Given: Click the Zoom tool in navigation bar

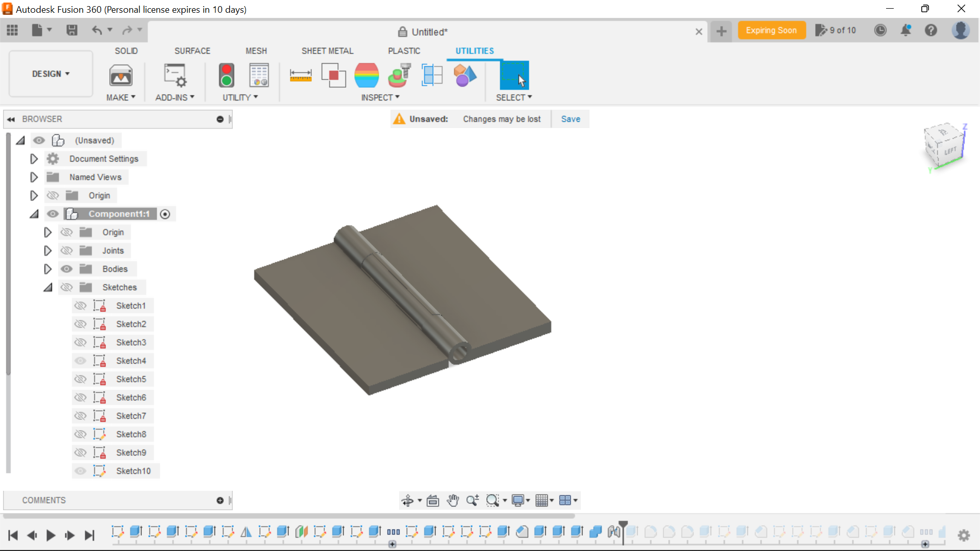Looking at the screenshot, I should [x=472, y=500].
